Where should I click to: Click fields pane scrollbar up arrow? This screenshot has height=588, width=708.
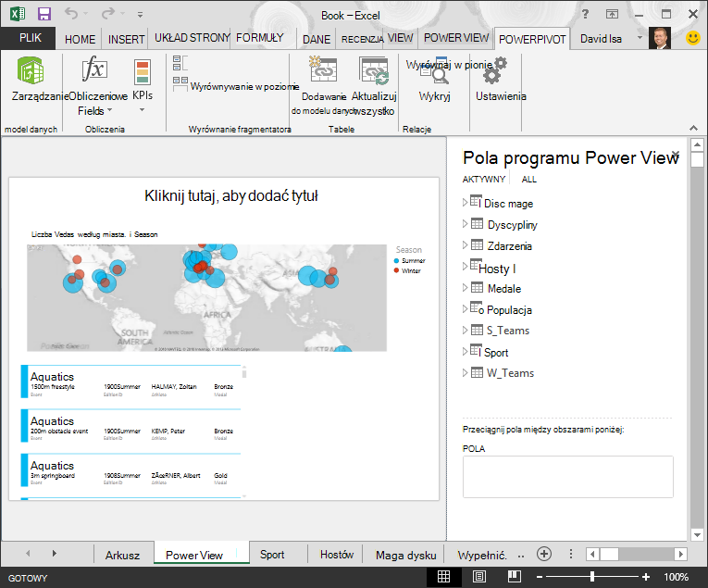(697, 145)
